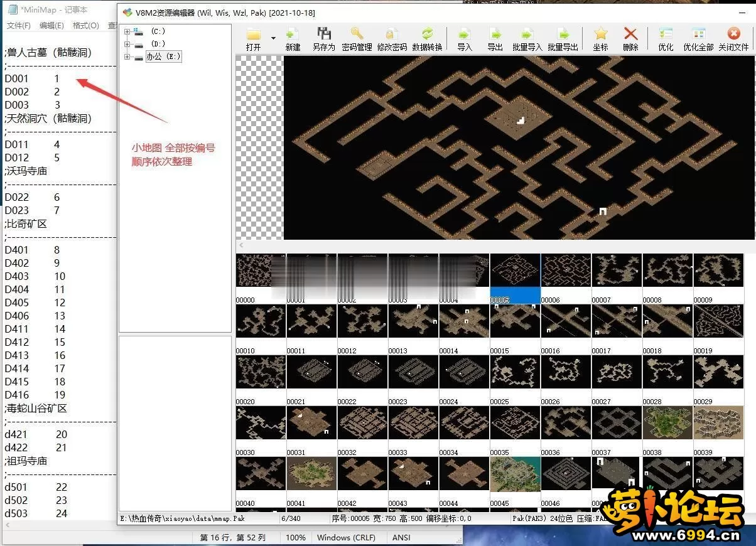This screenshot has width=756, height=546.
Task: Expand the (C:) drive node
Action: click(127, 31)
